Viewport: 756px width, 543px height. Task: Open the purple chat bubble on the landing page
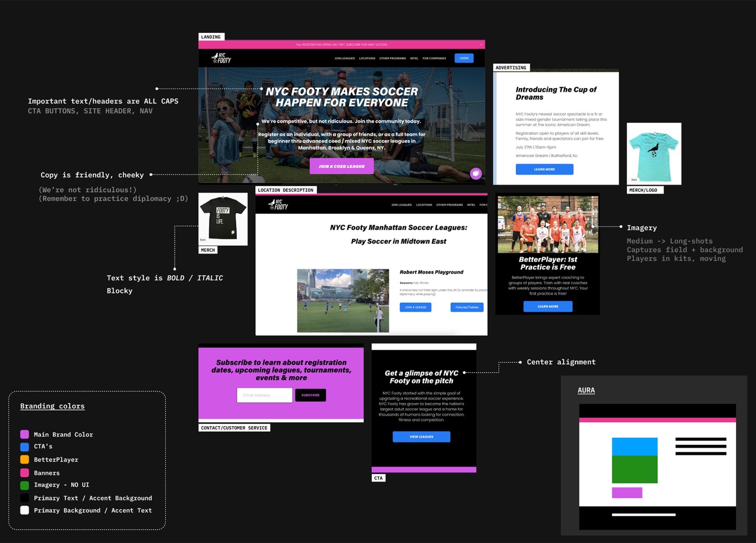point(476,173)
